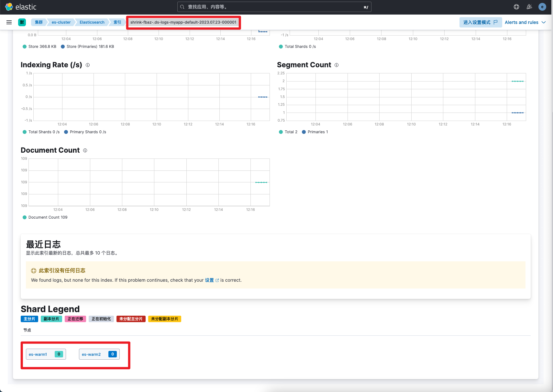The height and width of the screenshot is (392, 553).
Task: Click the 副本分片 legend badge
Action: point(51,319)
